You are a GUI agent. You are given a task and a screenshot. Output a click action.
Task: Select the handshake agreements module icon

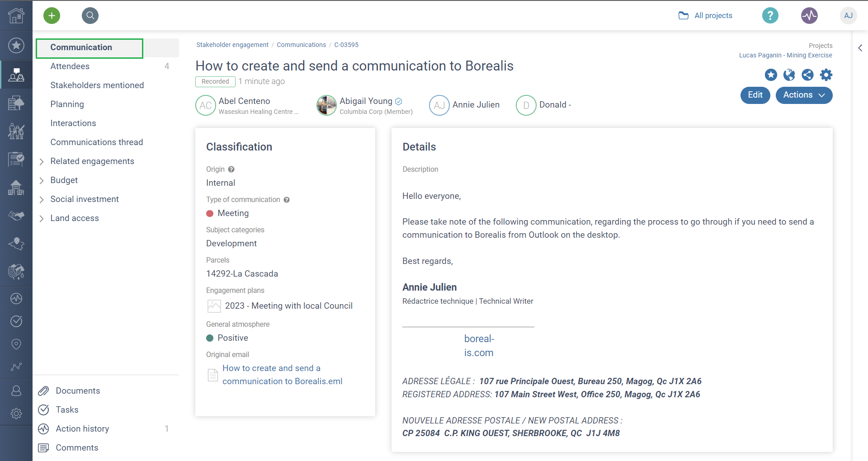[x=16, y=216]
